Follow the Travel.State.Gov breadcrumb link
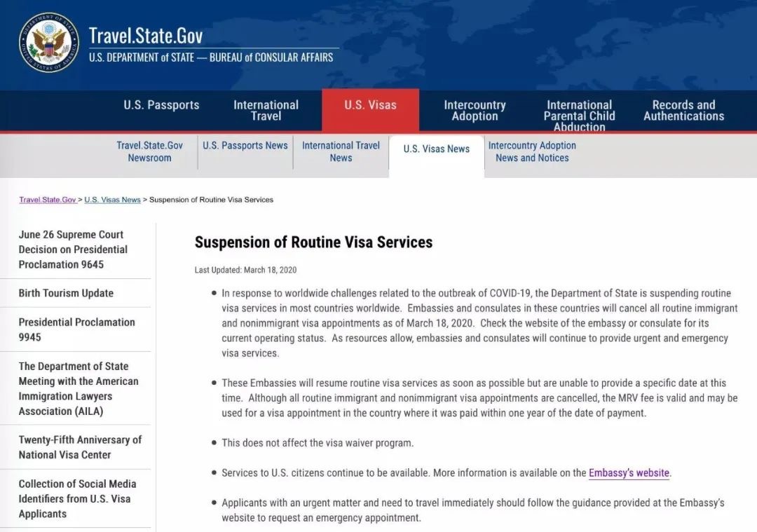This screenshot has width=757, height=532. 48,200
